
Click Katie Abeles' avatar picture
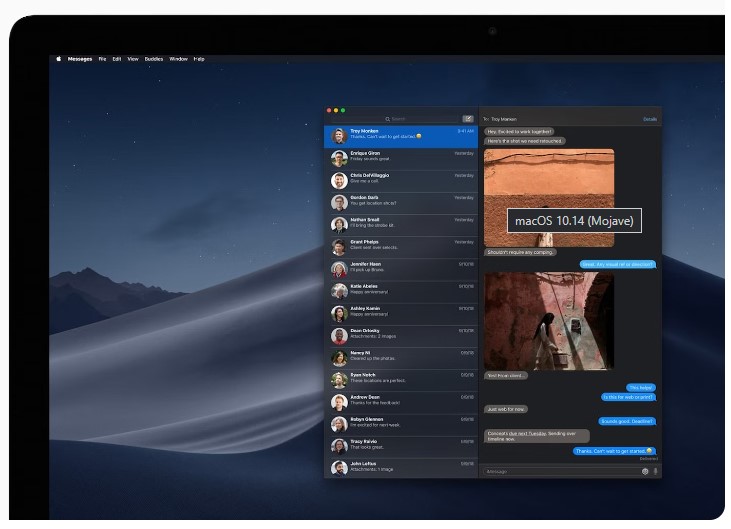point(339,291)
